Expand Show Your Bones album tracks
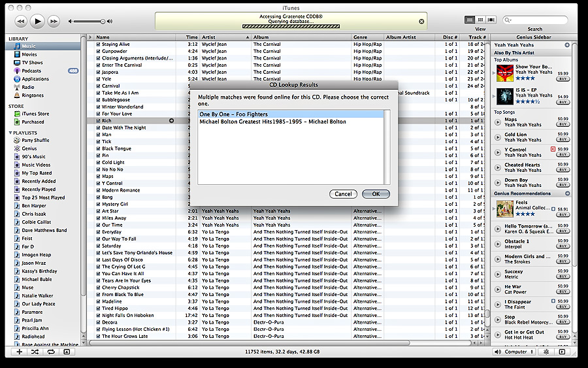The image size is (588, 368). pos(494,73)
